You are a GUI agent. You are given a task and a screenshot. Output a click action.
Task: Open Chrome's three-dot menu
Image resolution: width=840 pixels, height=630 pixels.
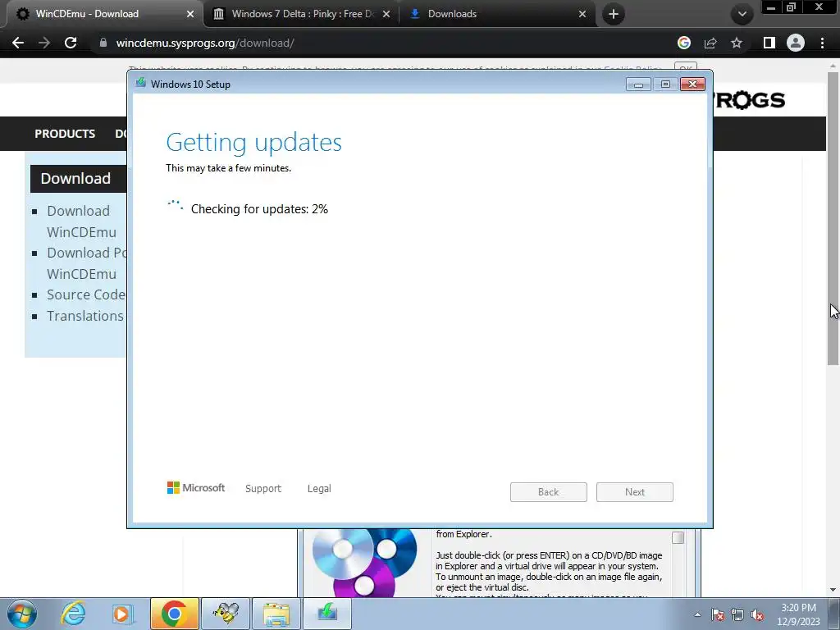pyautogui.click(x=822, y=43)
